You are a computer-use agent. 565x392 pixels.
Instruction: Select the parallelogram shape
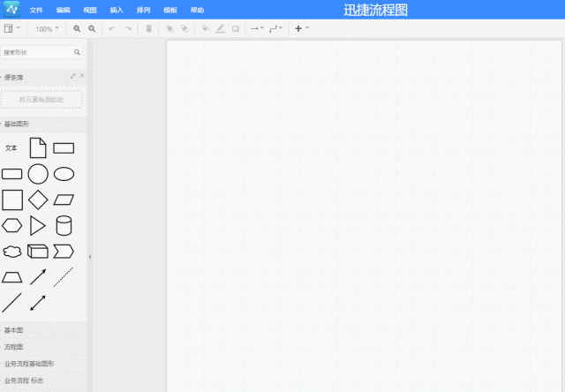coord(64,200)
